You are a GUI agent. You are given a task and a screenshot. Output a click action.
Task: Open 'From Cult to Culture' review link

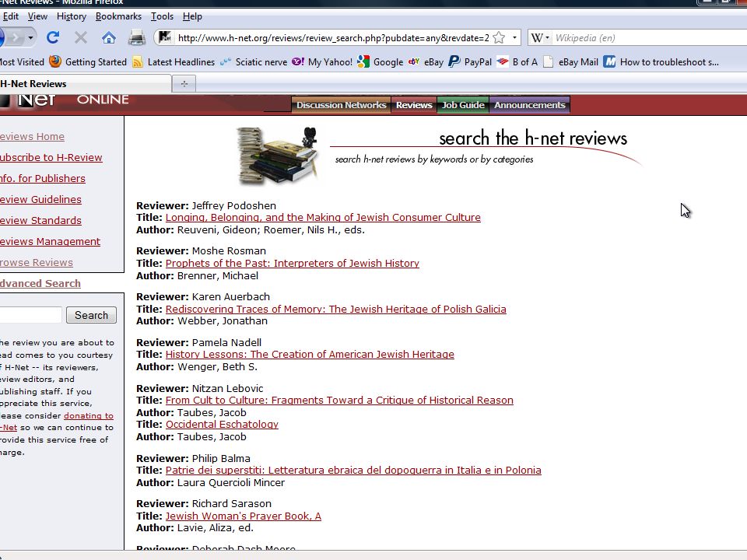pos(340,400)
